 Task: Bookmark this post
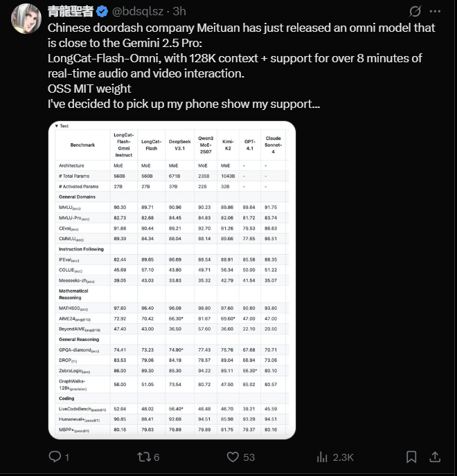tap(411, 457)
